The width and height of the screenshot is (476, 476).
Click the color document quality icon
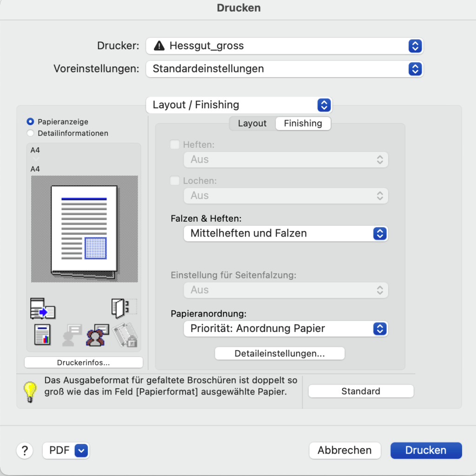pyautogui.click(x=42, y=335)
